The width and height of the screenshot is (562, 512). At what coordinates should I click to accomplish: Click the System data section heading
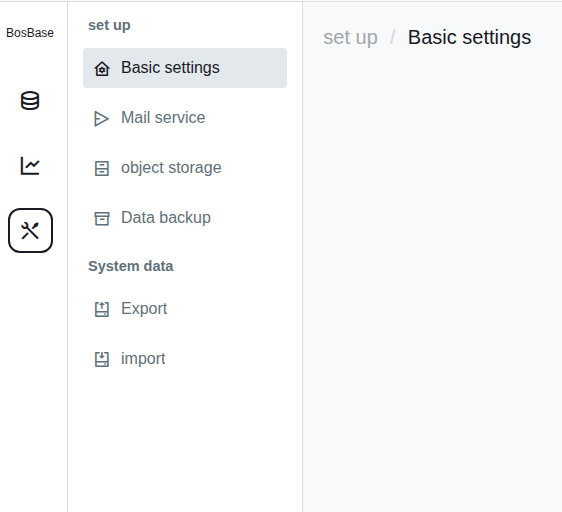131,266
